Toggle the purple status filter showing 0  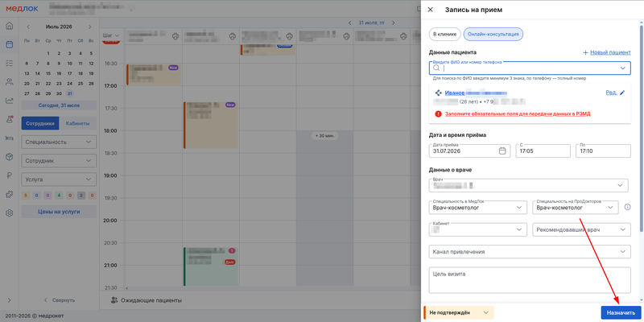(47, 196)
